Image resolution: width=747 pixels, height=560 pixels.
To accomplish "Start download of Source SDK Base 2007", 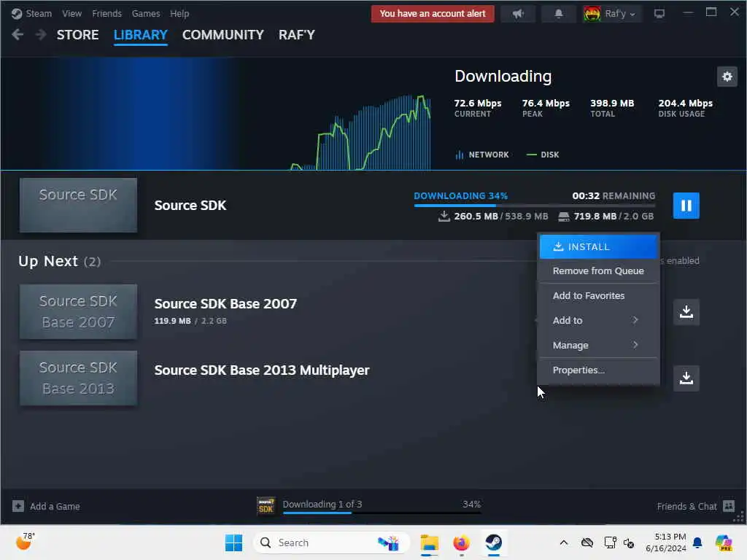I will click(686, 312).
